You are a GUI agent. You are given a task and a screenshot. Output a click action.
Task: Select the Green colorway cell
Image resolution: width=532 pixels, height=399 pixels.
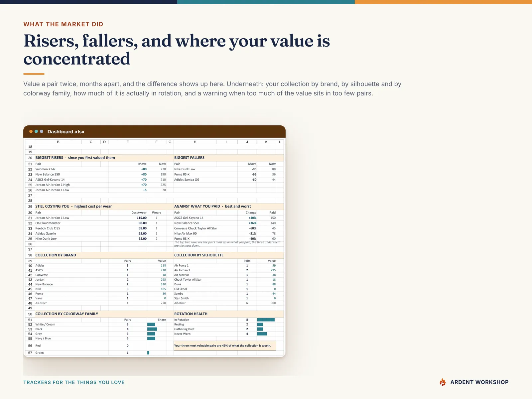(x=71, y=353)
